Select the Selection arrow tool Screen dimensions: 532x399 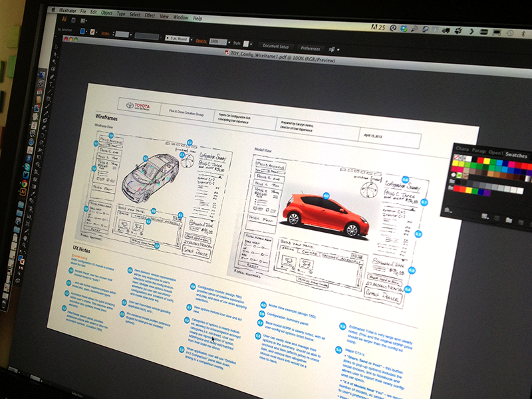tap(57, 47)
